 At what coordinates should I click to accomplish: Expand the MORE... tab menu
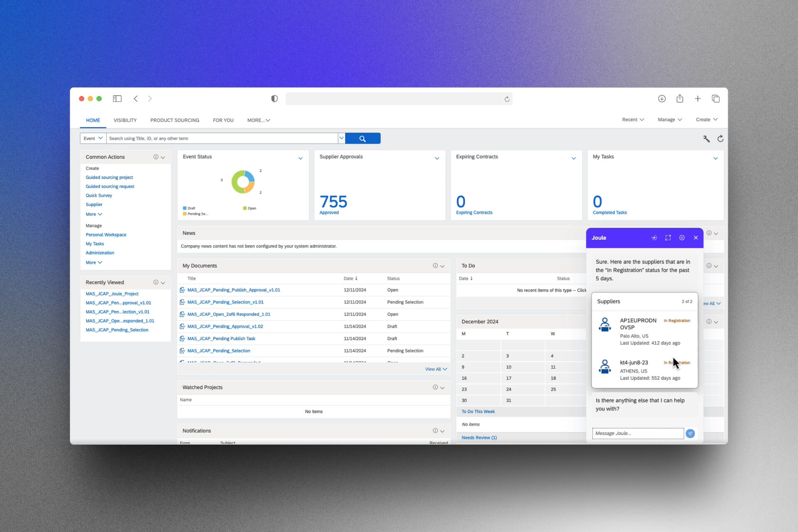pyautogui.click(x=259, y=120)
